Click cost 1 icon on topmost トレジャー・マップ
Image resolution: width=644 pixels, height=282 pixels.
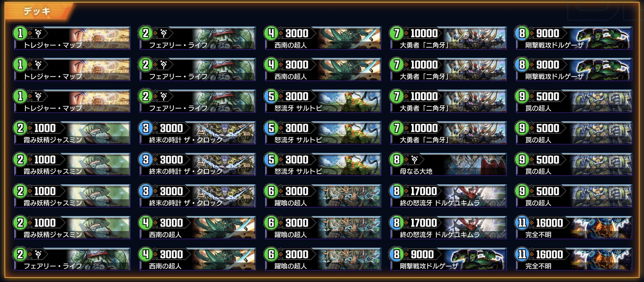click(20, 33)
